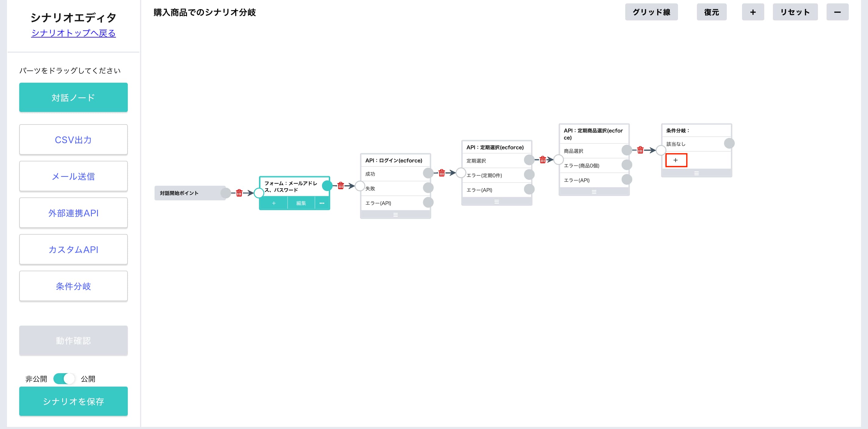The height and width of the screenshot is (429, 868).
Task: Delete the connection between form and ログイン node
Action: point(341,186)
